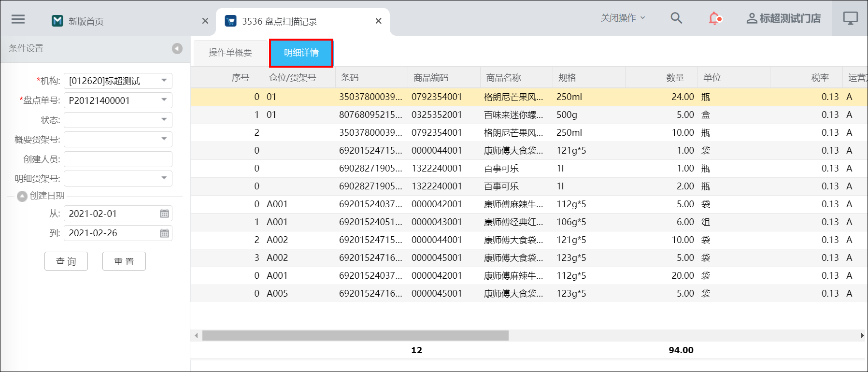Focus the 创建人员 input field
The height and width of the screenshot is (372, 868).
(118, 159)
